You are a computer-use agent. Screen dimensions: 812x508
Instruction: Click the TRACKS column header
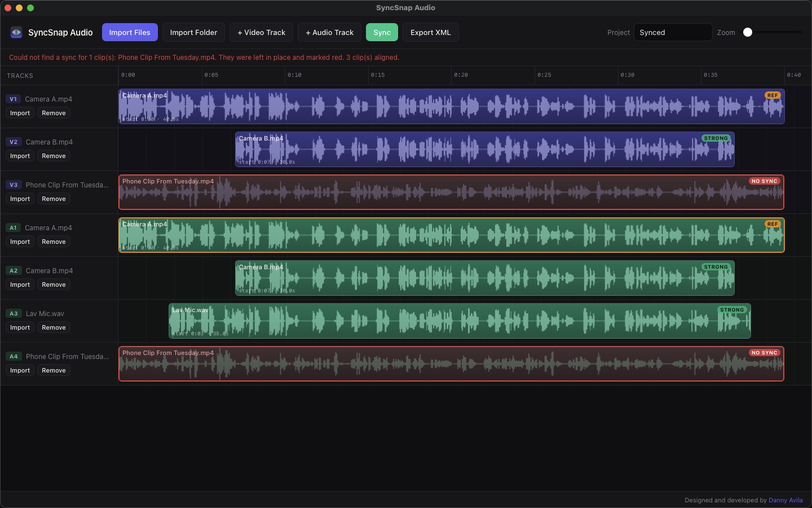click(20, 76)
